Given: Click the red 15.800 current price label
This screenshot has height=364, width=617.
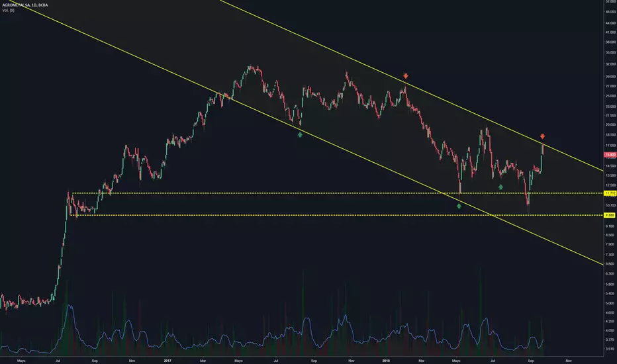Looking at the screenshot, I should [x=610, y=155].
